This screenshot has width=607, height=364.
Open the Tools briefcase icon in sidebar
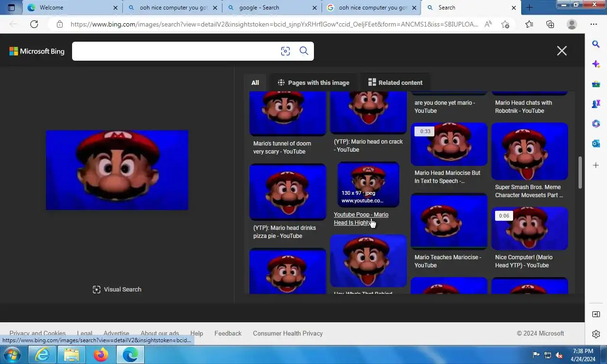pos(596,84)
